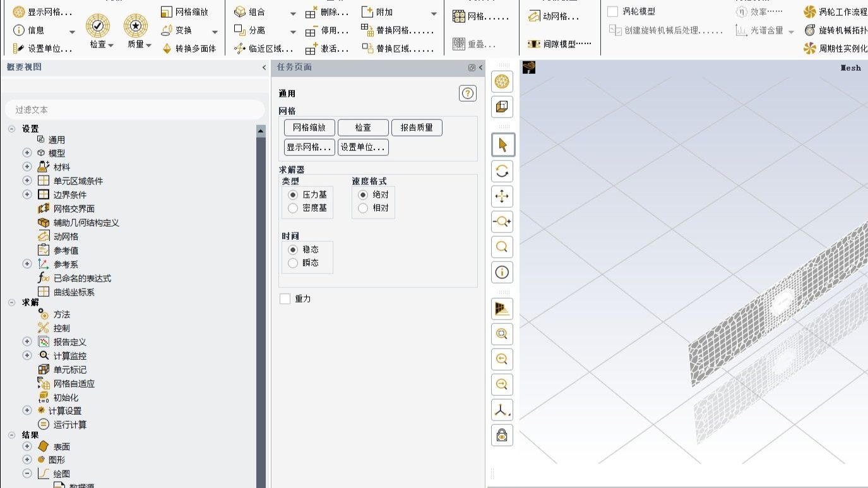868x488 pixels.
Task: Click the 转换多面体 icon in the ribbon
Action: click(167, 49)
